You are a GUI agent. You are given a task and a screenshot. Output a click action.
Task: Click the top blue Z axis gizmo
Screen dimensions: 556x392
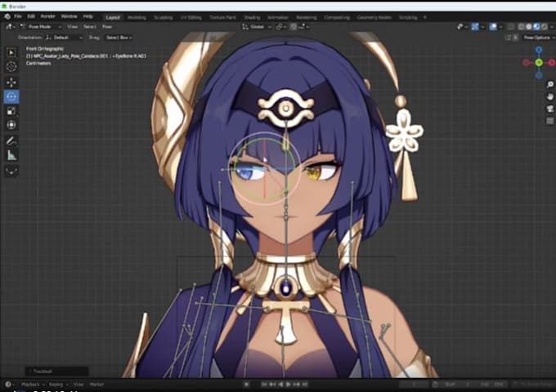pos(539,50)
